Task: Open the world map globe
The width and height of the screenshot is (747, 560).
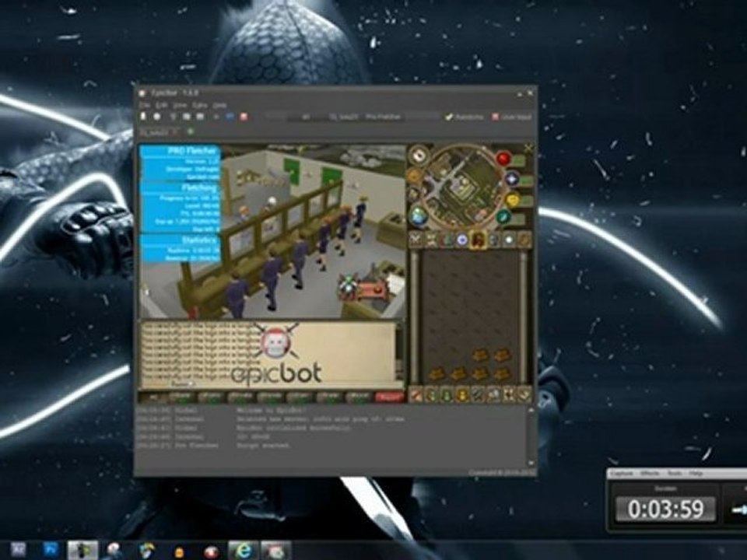Action: [419, 216]
